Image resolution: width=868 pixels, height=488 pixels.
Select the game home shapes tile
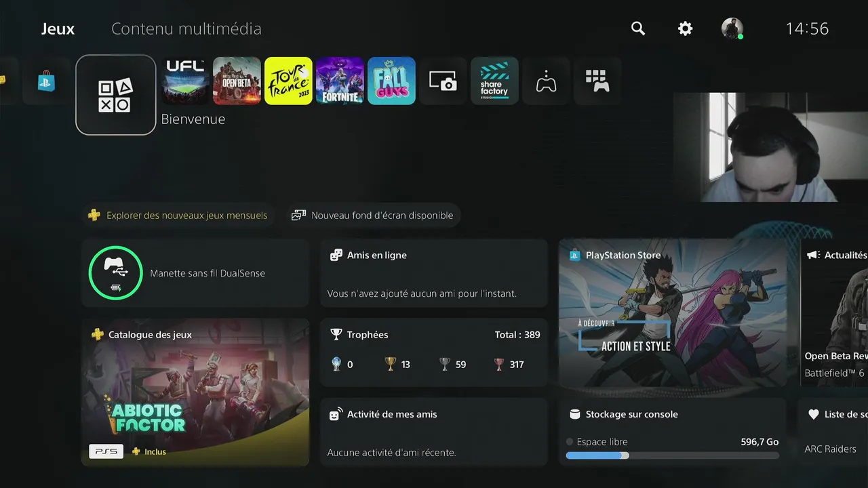116,95
